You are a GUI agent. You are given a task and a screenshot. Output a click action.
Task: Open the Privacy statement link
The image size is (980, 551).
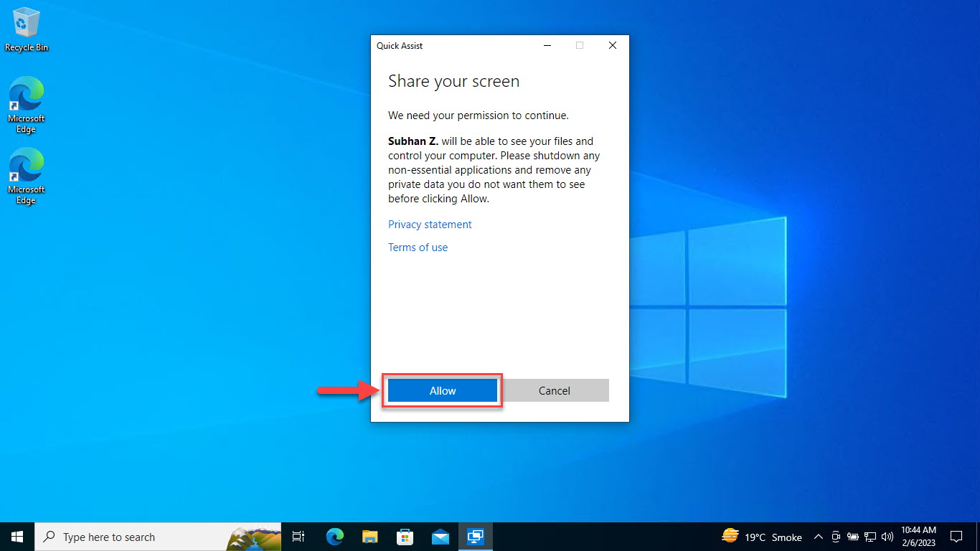(430, 224)
